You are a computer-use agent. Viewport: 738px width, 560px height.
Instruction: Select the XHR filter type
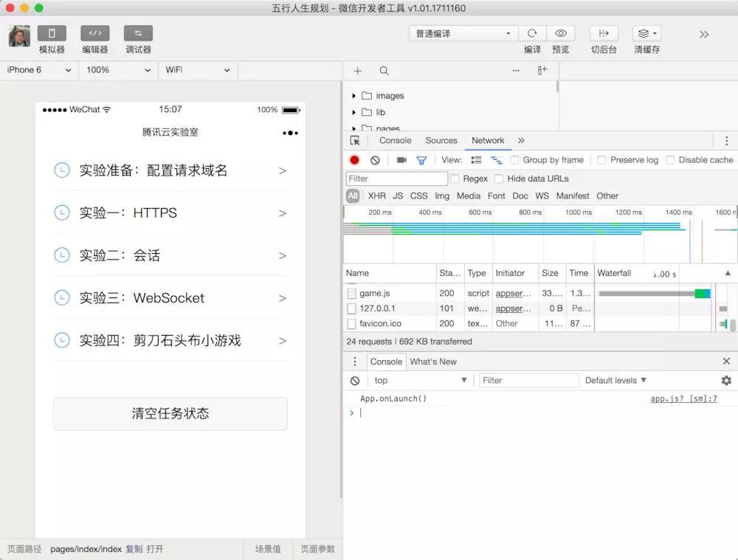pos(376,196)
